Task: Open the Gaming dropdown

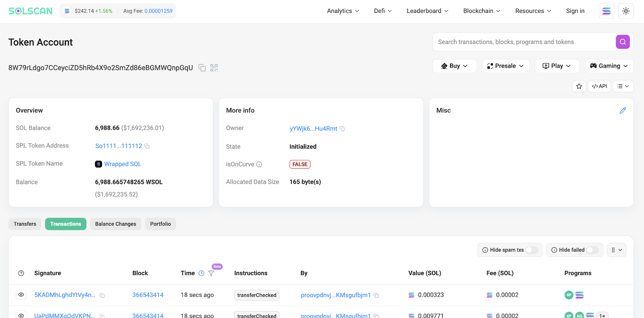Action: coord(609,66)
